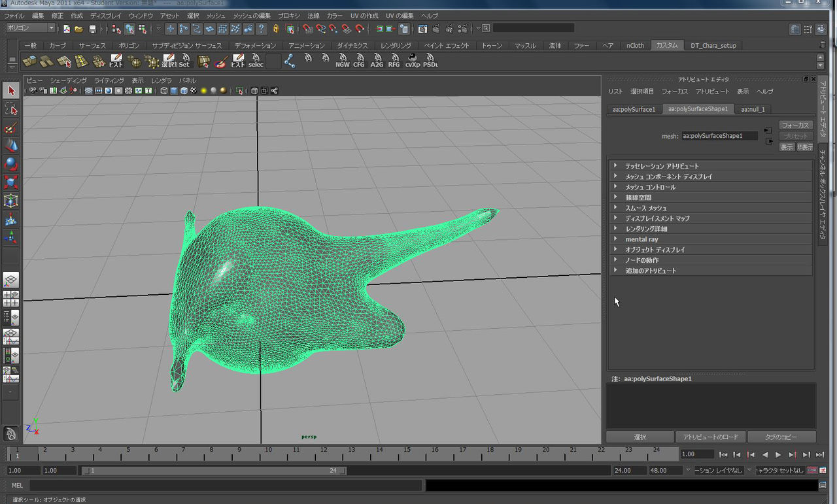This screenshot has width=837, height=504.
Task: Expand スムース メッシュ section
Action: coord(710,208)
